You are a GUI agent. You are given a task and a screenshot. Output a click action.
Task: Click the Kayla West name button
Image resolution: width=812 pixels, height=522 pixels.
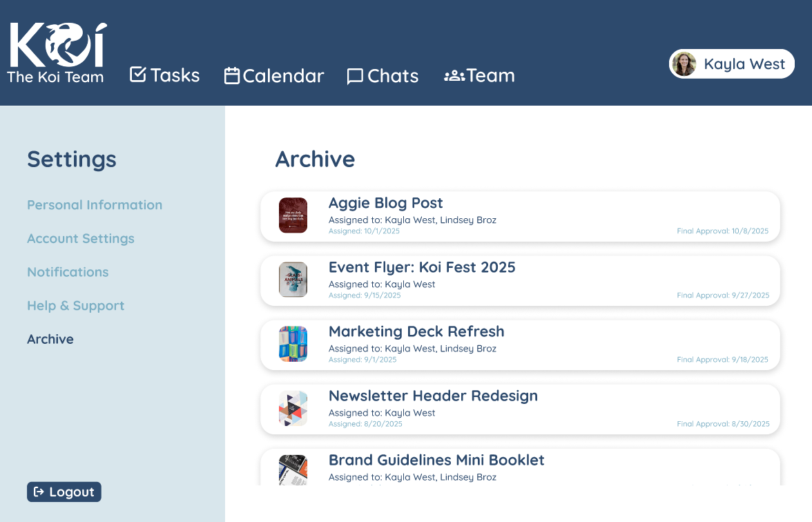click(x=744, y=64)
